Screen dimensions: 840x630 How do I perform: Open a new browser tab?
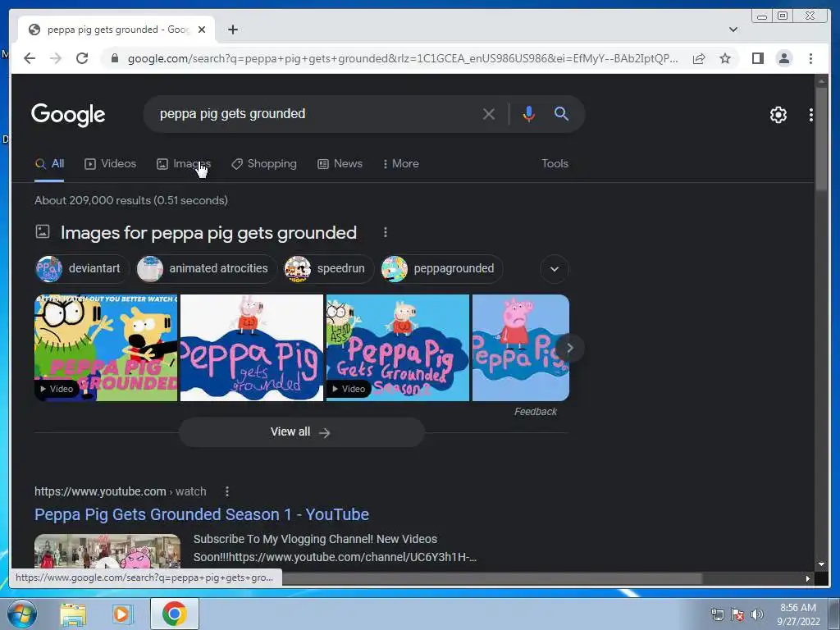pyautogui.click(x=232, y=30)
